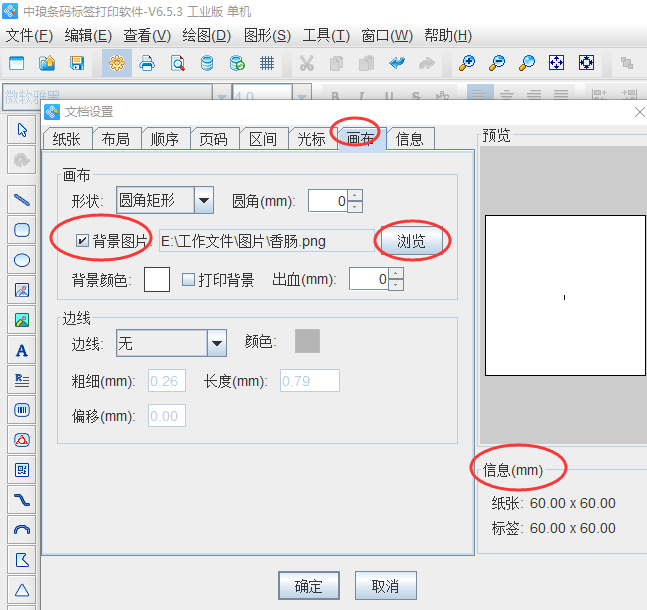Toggle the grid display icon

(x=267, y=63)
